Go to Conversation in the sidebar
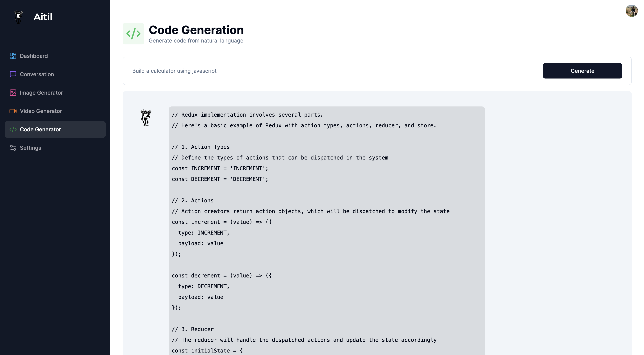The height and width of the screenshot is (355, 644). (37, 74)
